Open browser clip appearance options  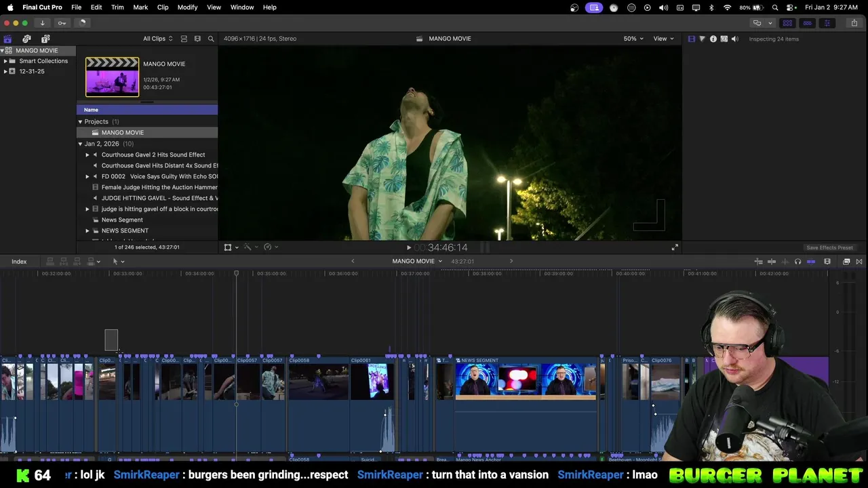[x=197, y=39]
